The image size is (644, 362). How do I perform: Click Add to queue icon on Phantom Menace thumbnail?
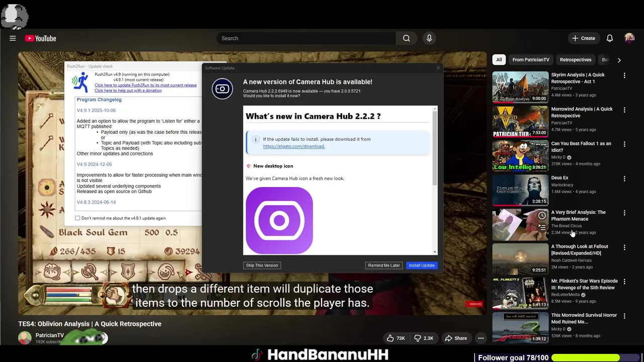coord(542,228)
